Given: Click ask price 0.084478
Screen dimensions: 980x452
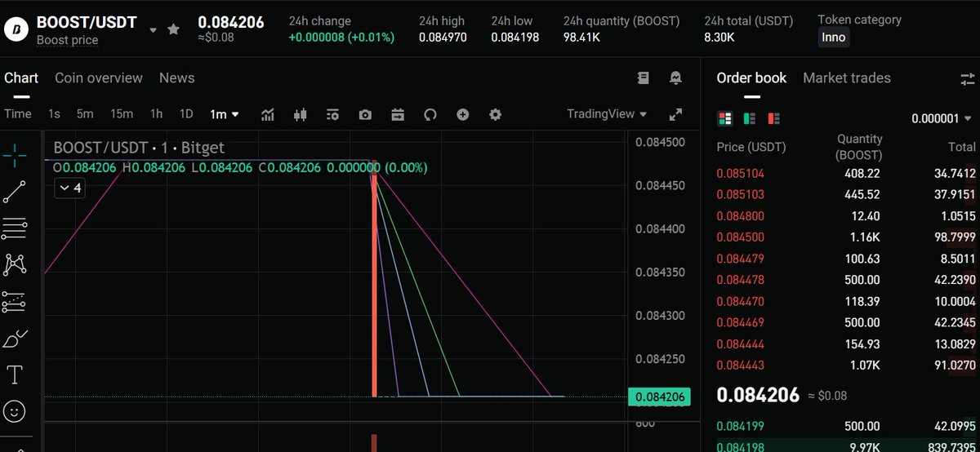Looking at the screenshot, I should pos(740,280).
